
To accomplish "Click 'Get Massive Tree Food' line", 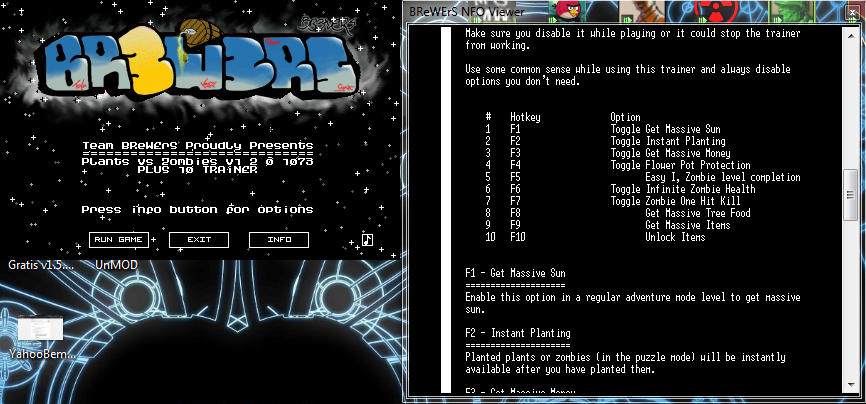I will (698, 213).
